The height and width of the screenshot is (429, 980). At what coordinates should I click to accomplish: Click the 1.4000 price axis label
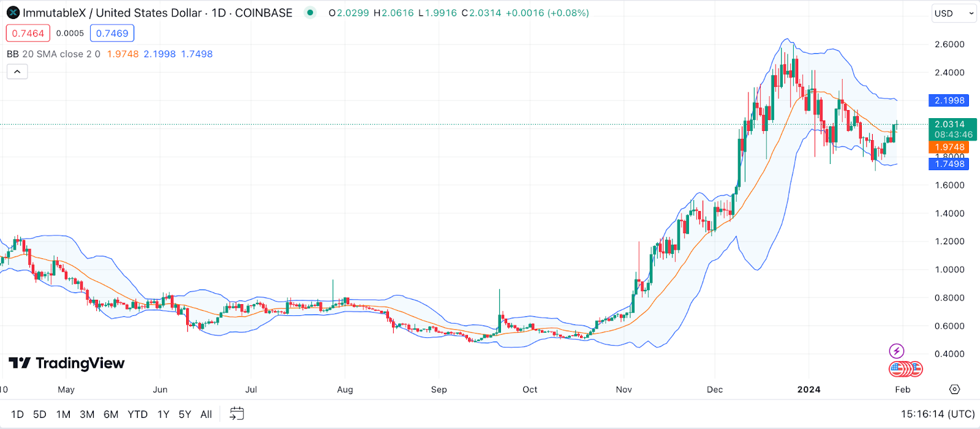tap(949, 213)
